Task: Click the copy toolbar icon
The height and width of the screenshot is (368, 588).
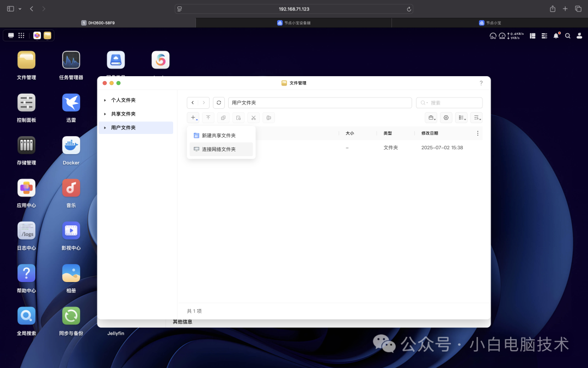Action: tap(223, 118)
